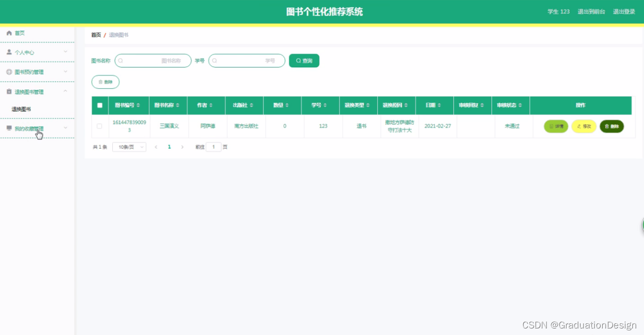Viewport: 644px width, 335px height.
Task: Click the 阿萨德 author cell
Action: pos(208,126)
